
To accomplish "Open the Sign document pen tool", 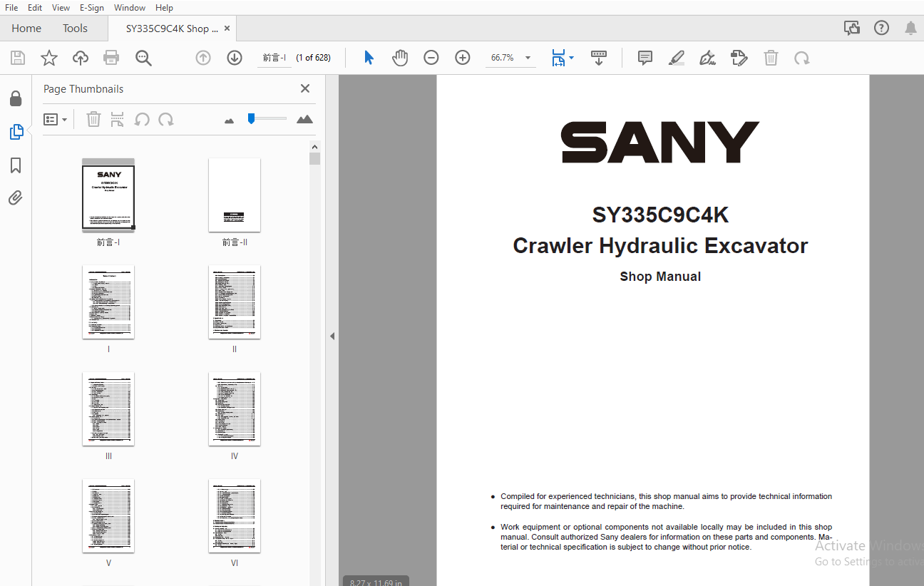I will (x=708, y=58).
